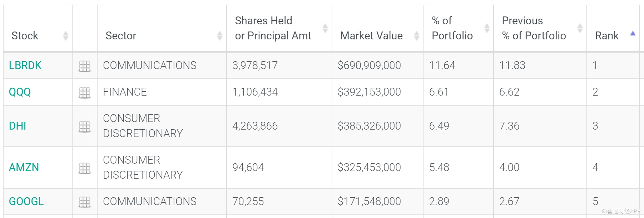Select the AMZN market value cell
The height and width of the screenshot is (218, 644).
[x=369, y=168]
